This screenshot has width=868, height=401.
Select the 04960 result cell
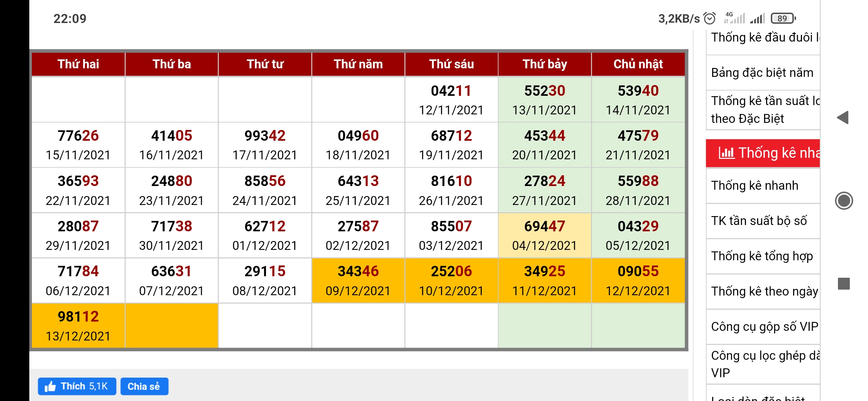[x=358, y=145]
